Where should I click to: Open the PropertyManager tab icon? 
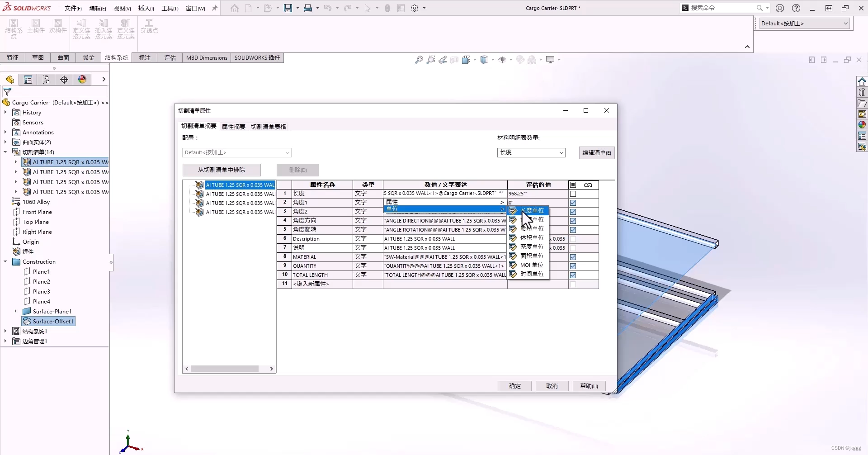28,80
